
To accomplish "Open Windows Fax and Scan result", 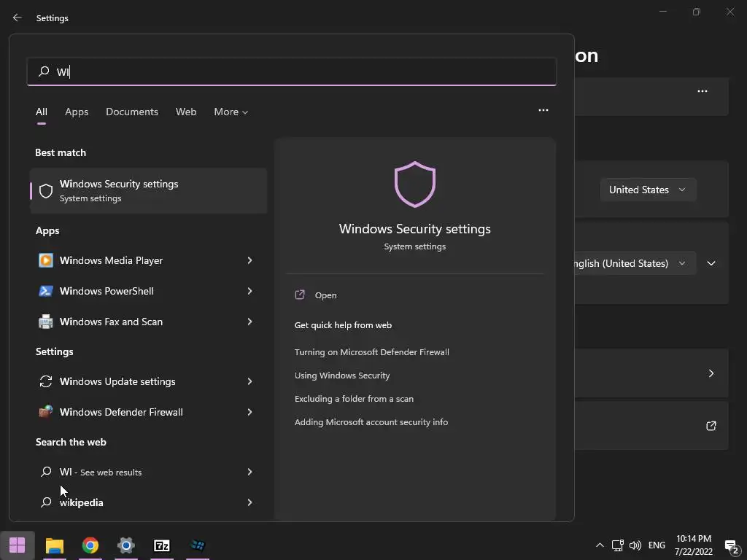I will point(138,322).
